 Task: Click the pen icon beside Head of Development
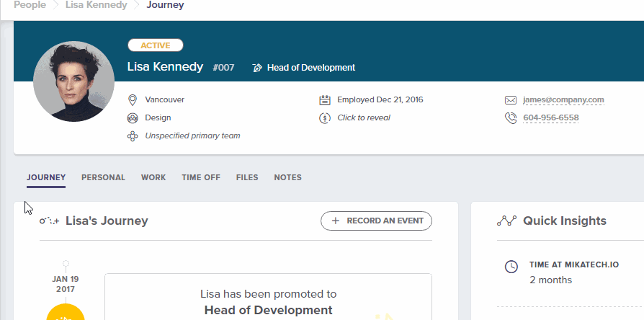click(x=257, y=68)
